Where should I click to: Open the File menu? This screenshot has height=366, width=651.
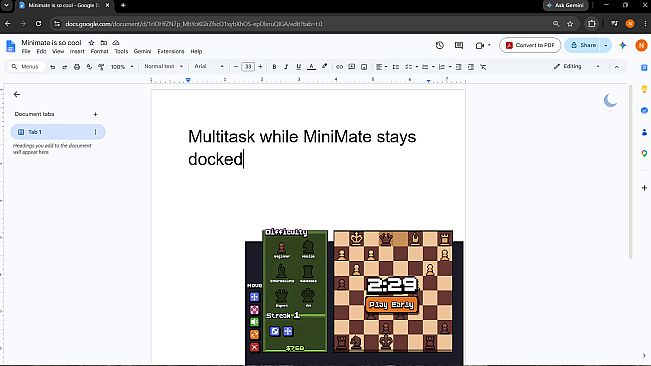point(26,51)
